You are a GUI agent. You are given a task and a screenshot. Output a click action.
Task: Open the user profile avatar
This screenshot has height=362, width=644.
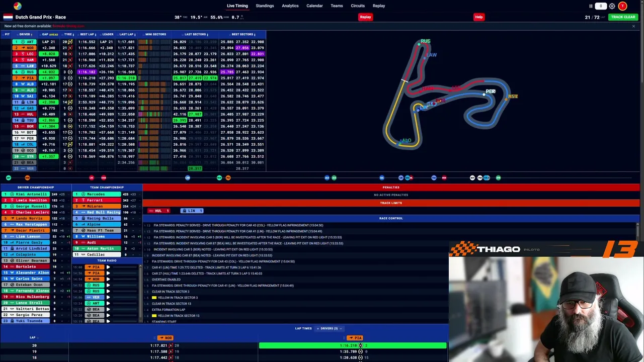[x=622, y=6]
